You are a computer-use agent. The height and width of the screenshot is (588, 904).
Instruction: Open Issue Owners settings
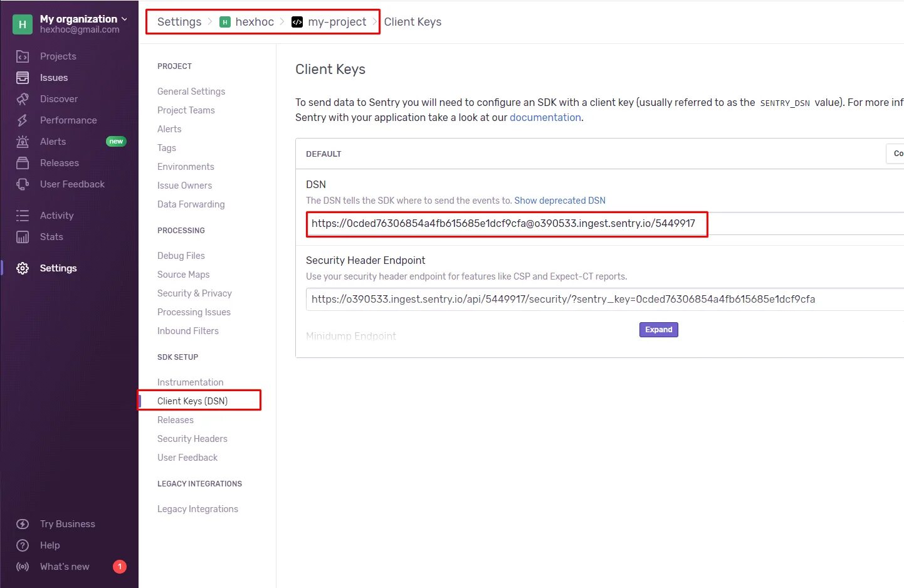click(x=184, y=186)
